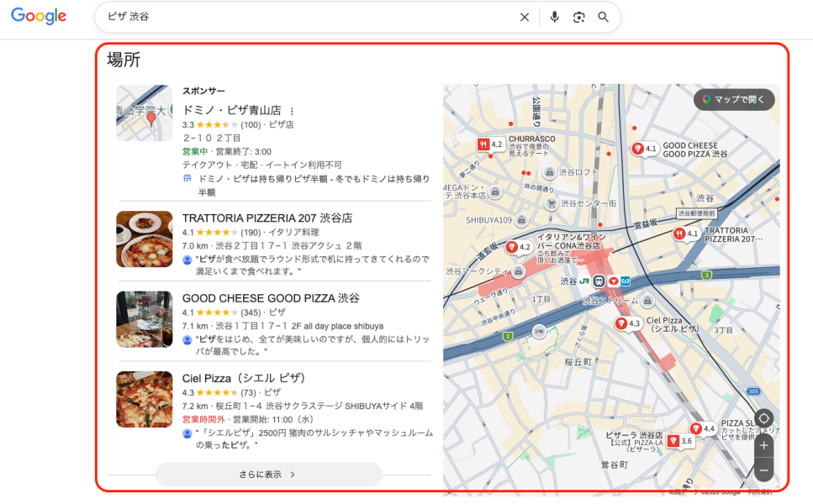The width and height of the screenshot is (813, 504).
Task: Run the search via the magnifying glass icon
Action: point(603,17)
